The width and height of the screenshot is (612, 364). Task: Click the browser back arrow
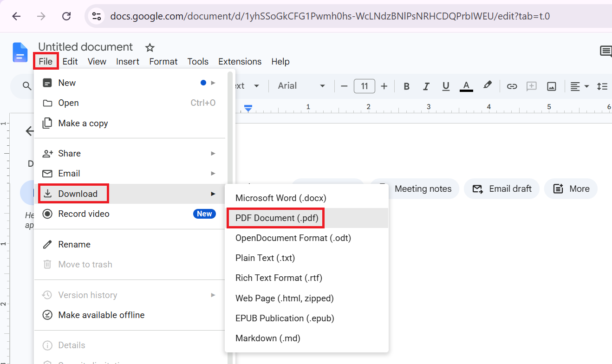16,16
